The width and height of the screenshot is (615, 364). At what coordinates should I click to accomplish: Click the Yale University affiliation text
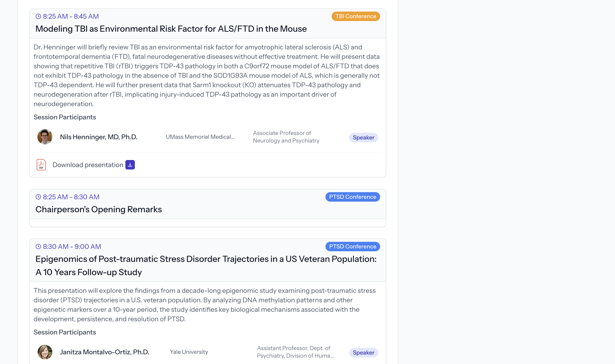click(x=189, y=352)
